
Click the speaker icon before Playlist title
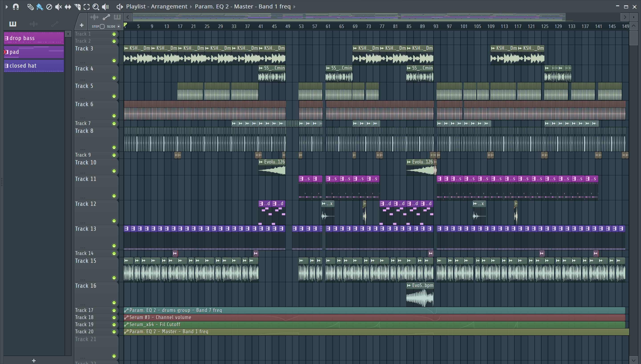click(120, 7)
